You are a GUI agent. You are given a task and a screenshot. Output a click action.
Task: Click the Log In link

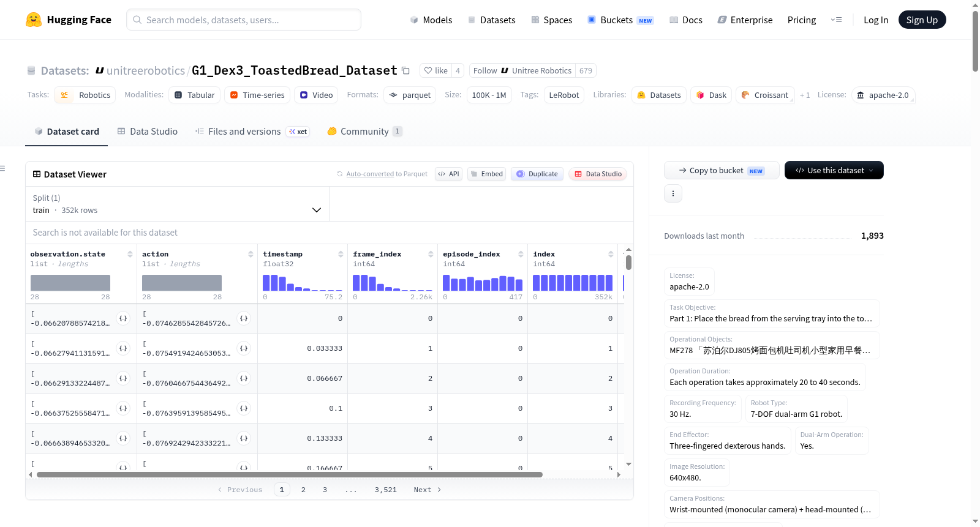click(876, 20)
